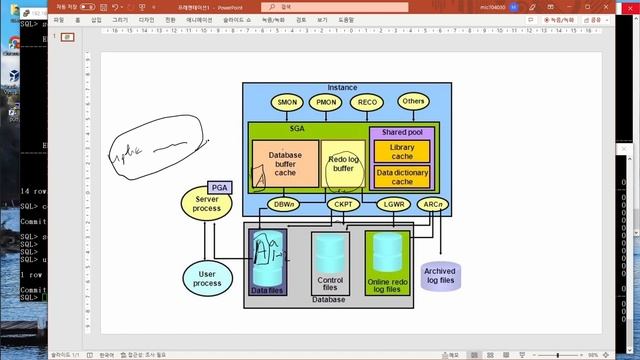Open the 전환 (Transitions) ribbon tab
Image resolution: width=640 pixels, height=360 pixels.
click(170, 20)
